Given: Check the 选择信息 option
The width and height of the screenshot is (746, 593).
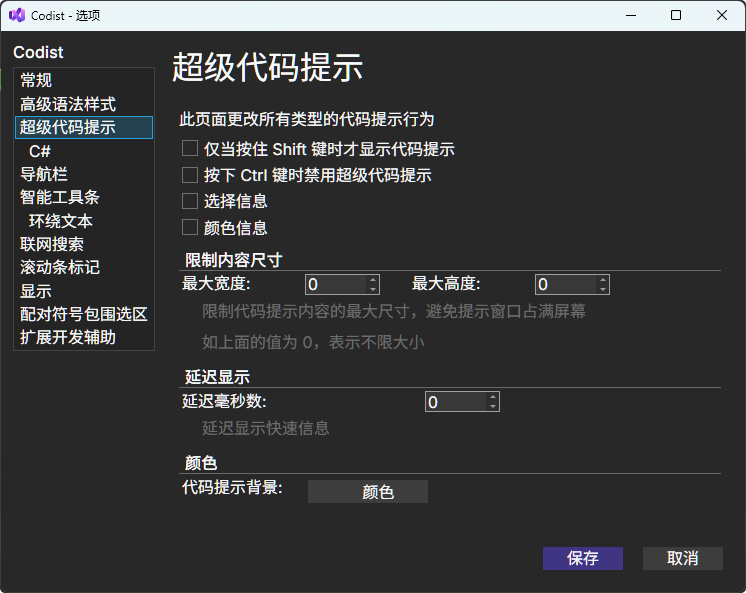Looking at the screenshot, I should coord(190,201).
